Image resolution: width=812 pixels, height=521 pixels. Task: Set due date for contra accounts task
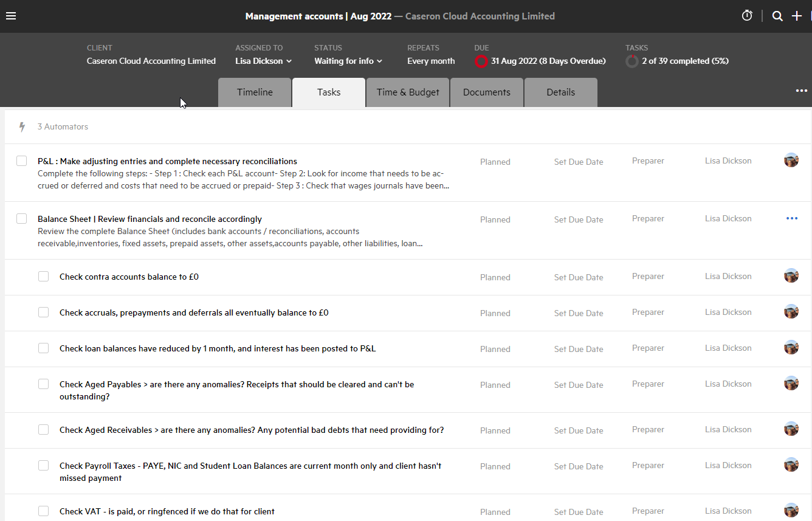579,277
